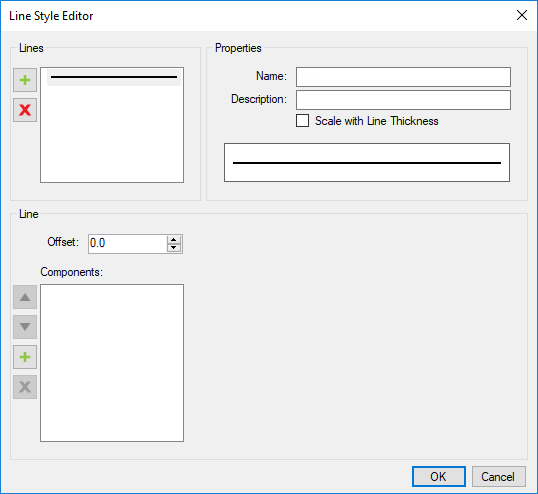Focus the Name text field
This screenshot has height=494, width=538.
403,77
